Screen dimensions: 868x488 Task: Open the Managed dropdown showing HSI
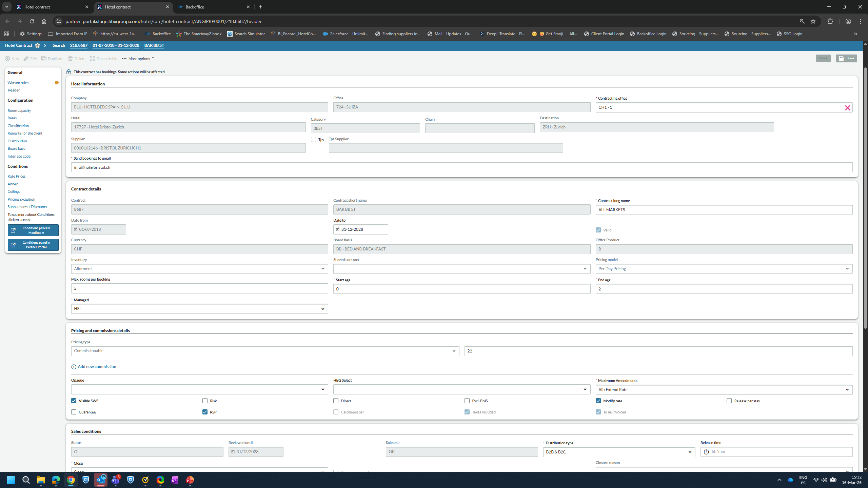[x=199, y=309]
